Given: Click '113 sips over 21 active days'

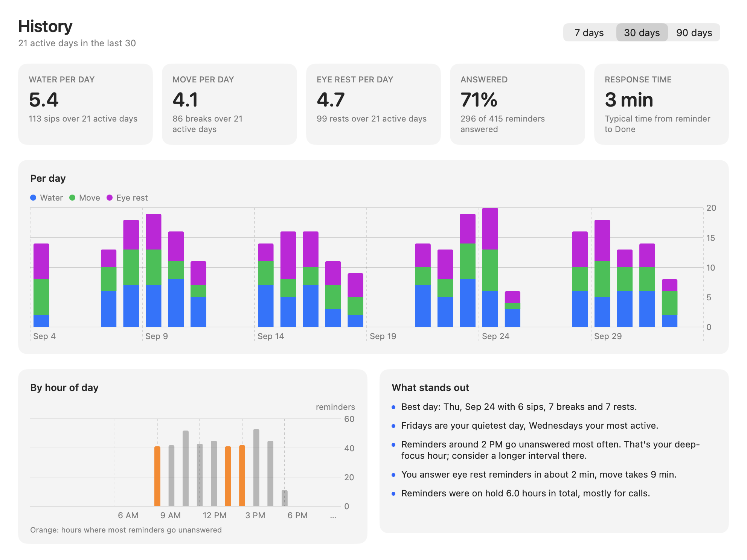Looking at the screenshot, I should (83, 119).
